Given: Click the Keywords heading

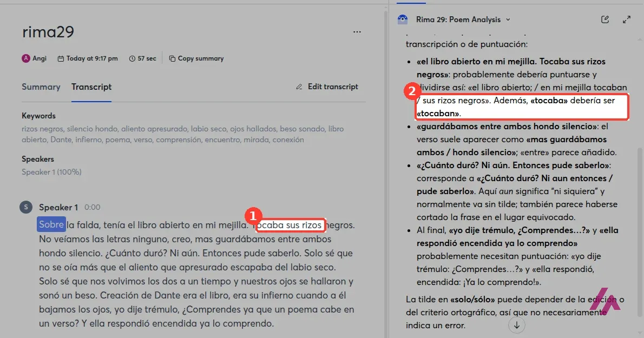Looking at the screenshot, I should coord(38,116).
